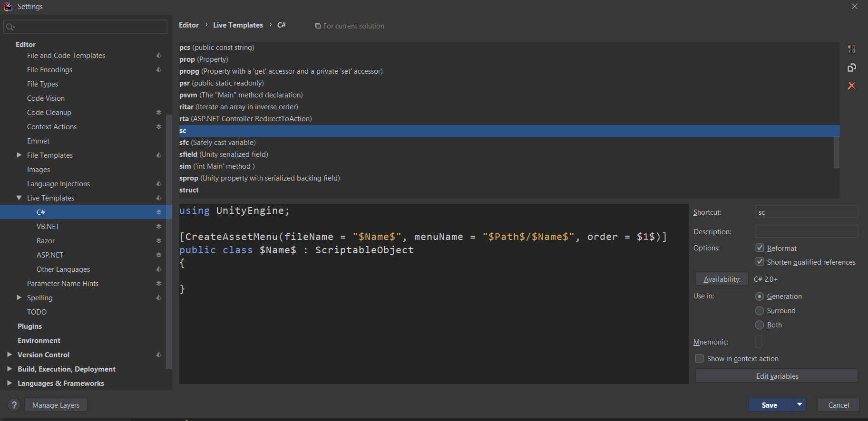Click layer icon beside File Encodings
868x421 pixels.
pyautogui.click(x=158, y=70)
